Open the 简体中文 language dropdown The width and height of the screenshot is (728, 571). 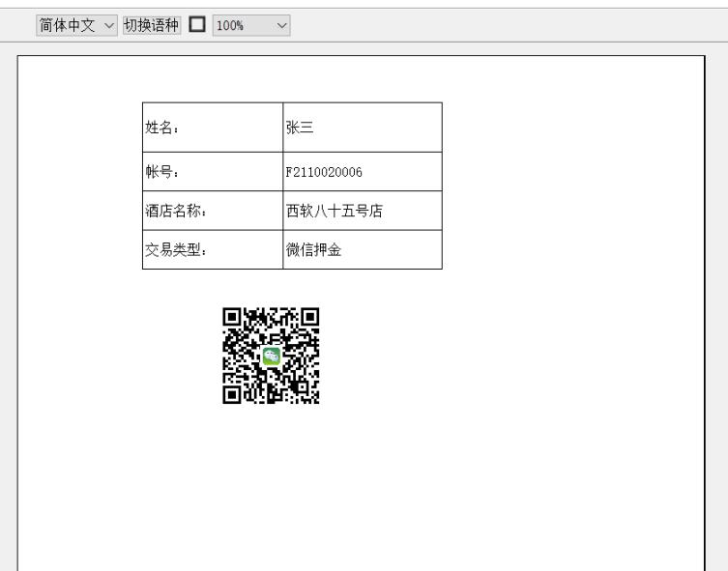(76, 25)
